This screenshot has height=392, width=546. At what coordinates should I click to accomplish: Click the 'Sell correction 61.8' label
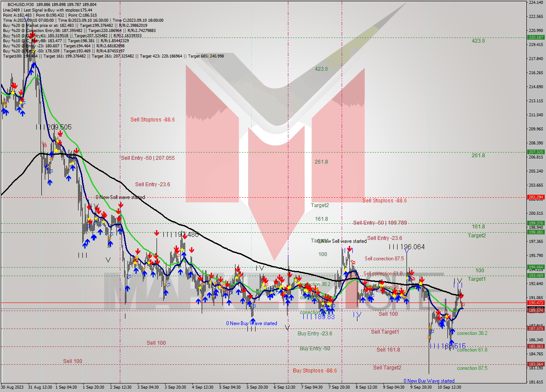(x=383, y=274)
